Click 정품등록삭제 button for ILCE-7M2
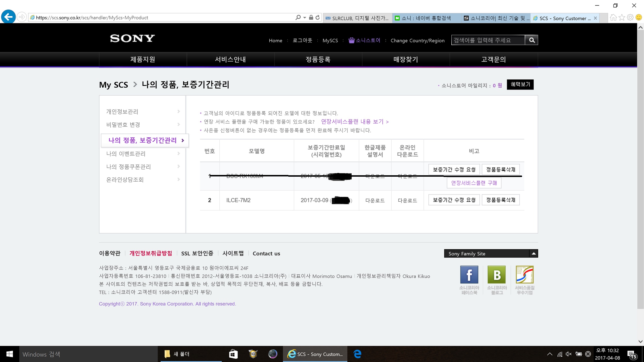Screen dimensions: 644x362 [x=501, y=200]
